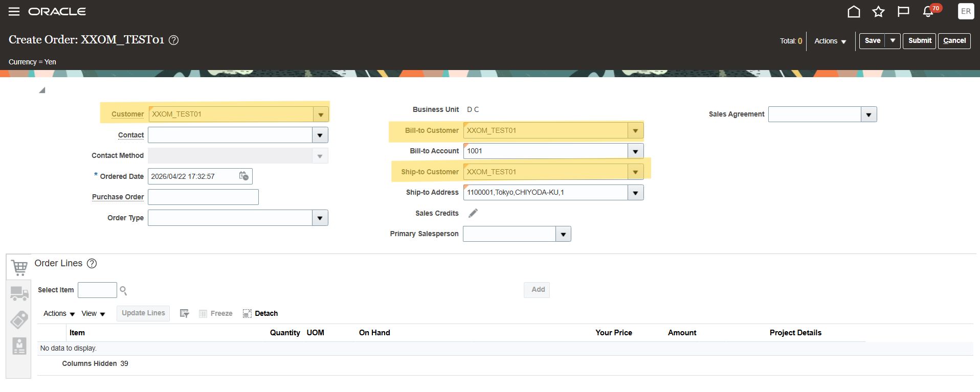
Task: Search for an item with magnifier
Action: (123, 290)
